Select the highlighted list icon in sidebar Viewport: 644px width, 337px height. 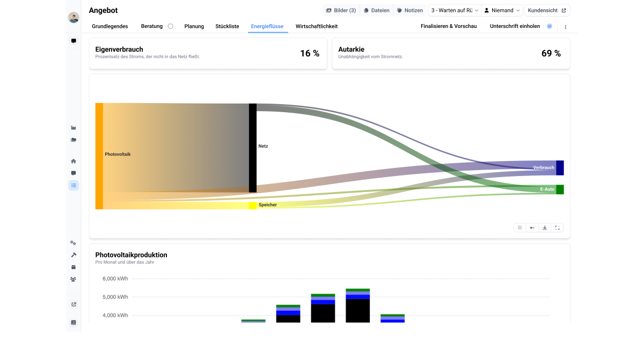point(74,185)
